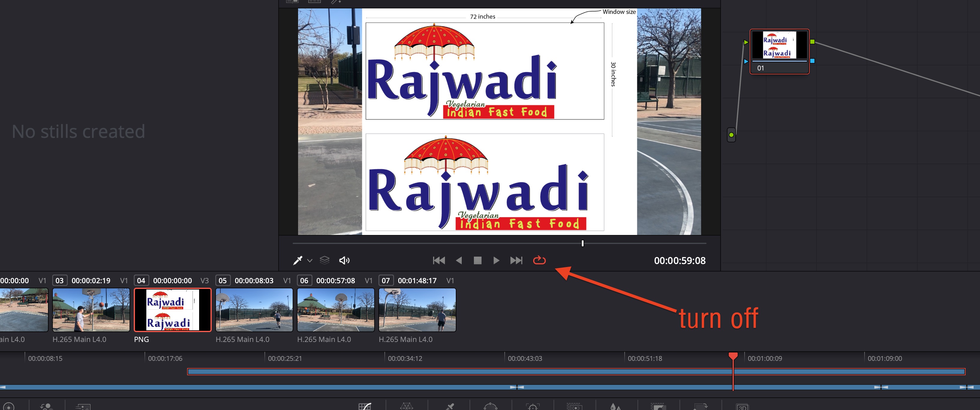Click the clip number badge 03
The width and height of the screenshot is (980, 410).
[x=59, y=281]
